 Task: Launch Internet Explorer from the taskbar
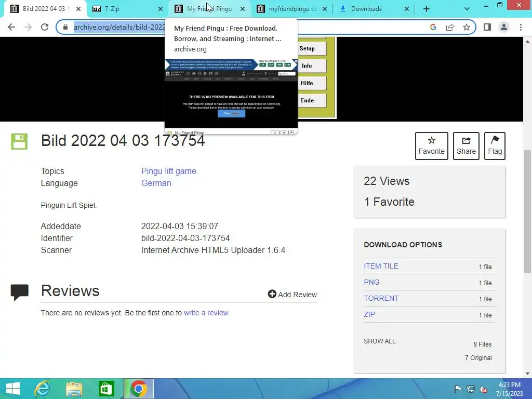point(43,389)
